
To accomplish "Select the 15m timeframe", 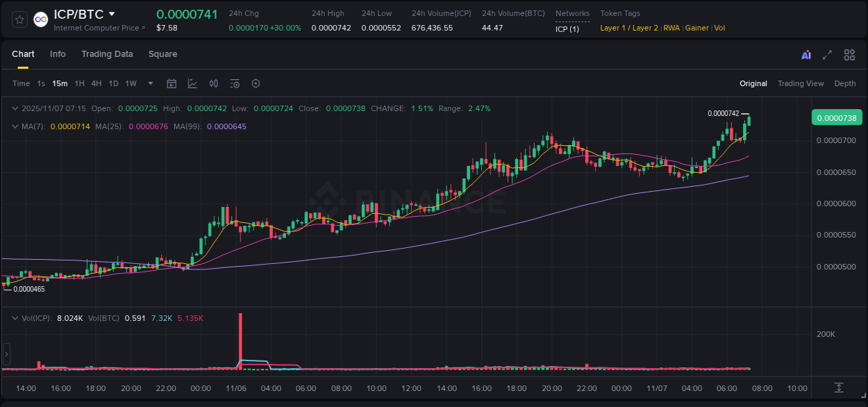I will [60, 83].
